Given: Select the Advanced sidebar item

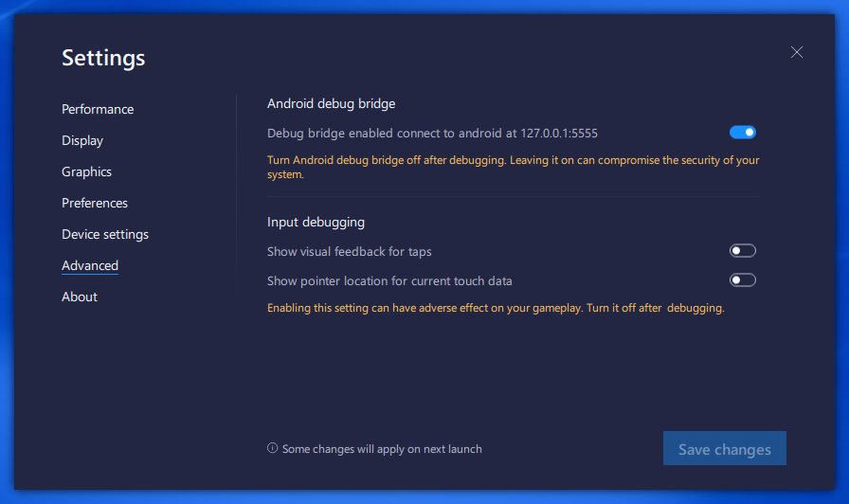Looking at the screenshot, I should click(x=90, y=265).
